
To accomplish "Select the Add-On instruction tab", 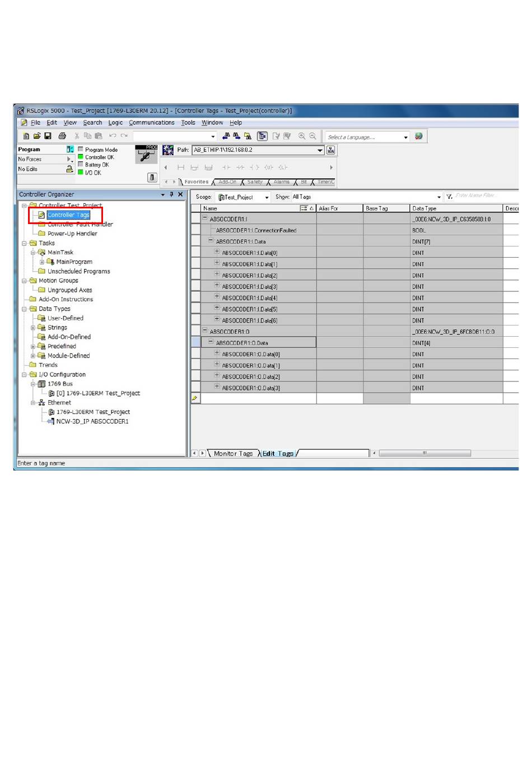I will click(227, 182).
